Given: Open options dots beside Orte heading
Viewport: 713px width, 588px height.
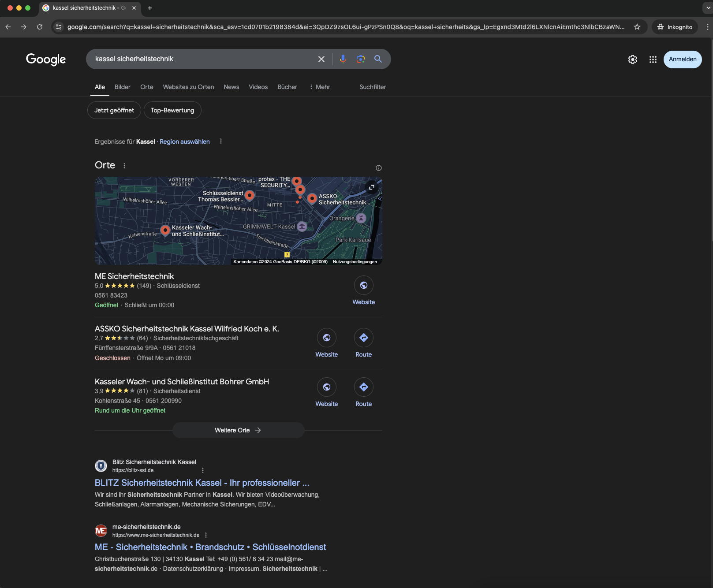Looking at the screenshot, I should click(x=124, y=166).
